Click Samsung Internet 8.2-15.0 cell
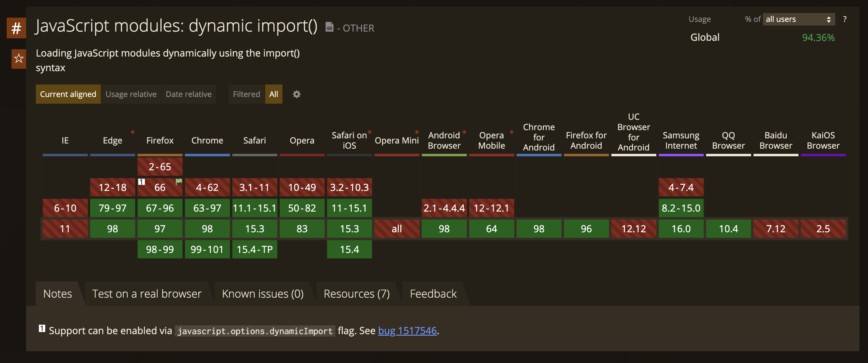The height and width of the screenshot is (363, 868). click(x=681, y=208)
